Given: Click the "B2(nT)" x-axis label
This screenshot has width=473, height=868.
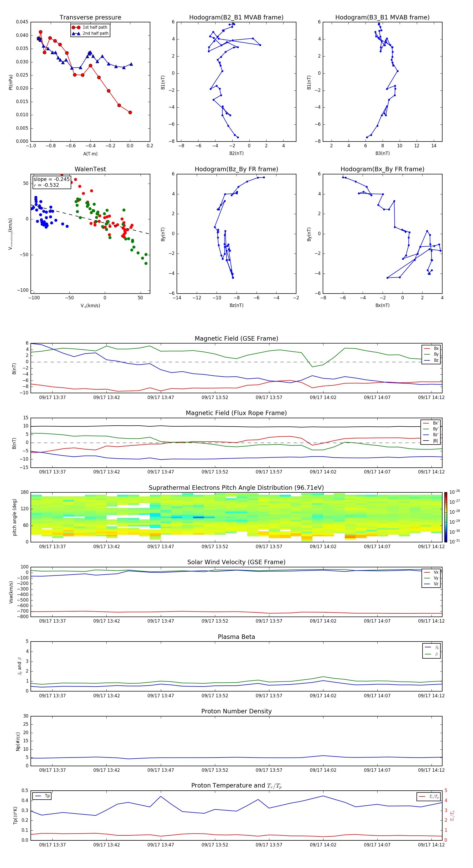Looking at the screenshot, I should pos(236,153).
